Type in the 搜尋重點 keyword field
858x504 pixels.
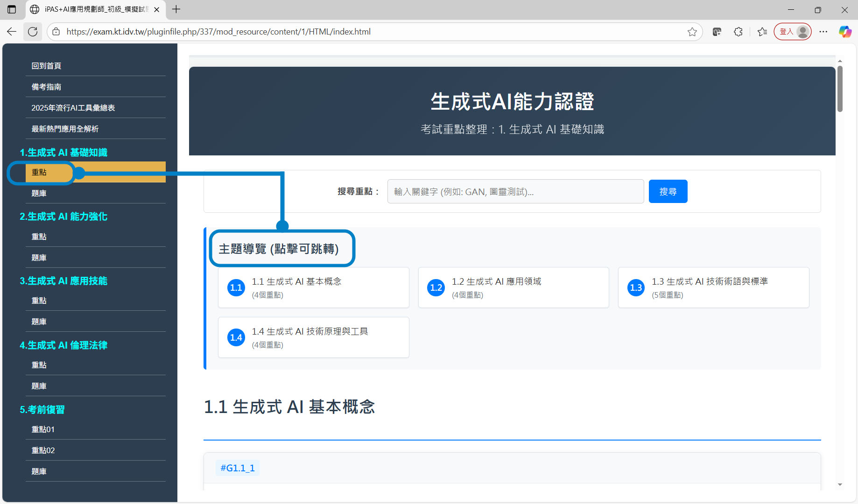coord(515,191)
